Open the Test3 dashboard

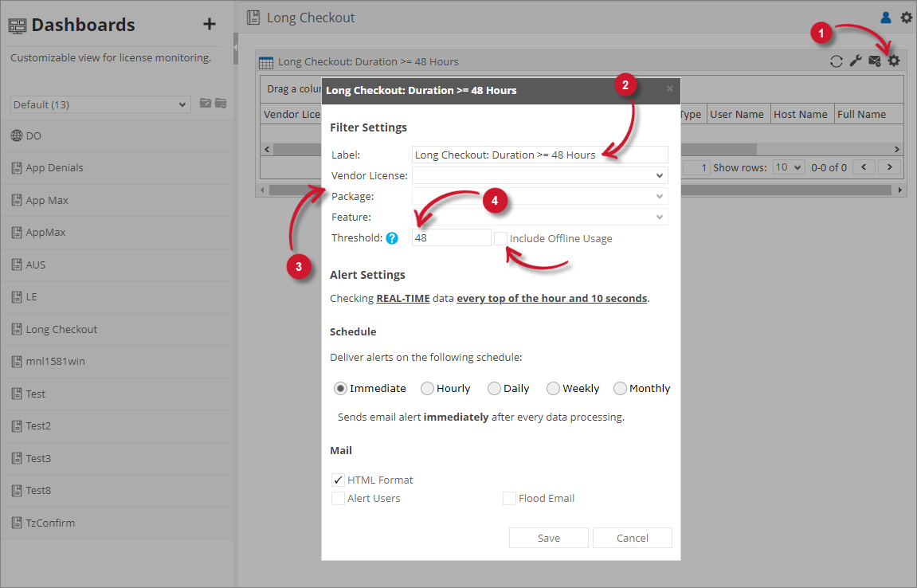117,458
